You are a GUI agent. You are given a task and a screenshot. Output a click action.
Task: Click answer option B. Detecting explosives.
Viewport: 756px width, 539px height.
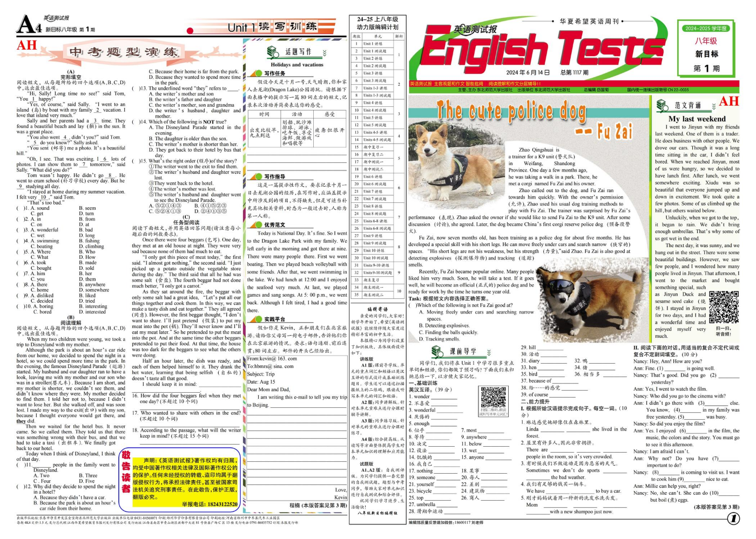444,325
